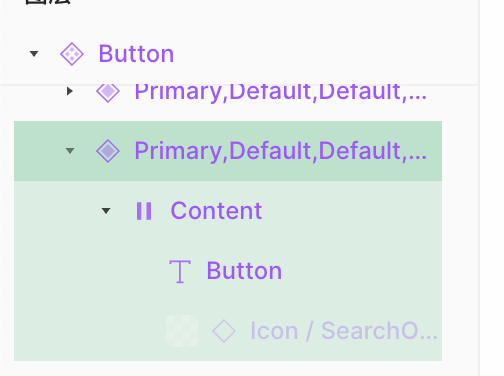Click the layers panel right edge divider
The image size is (504, 376).
tap(479, 188)
